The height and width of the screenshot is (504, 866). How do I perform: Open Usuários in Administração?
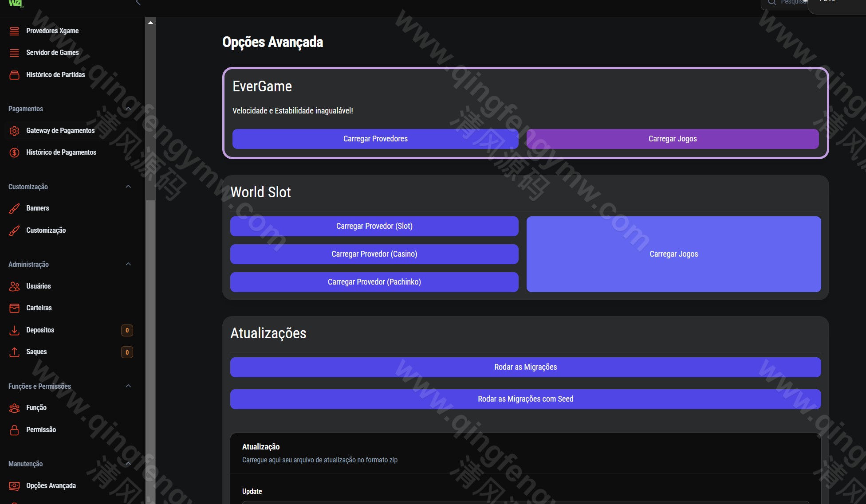[x=39, y=286]
